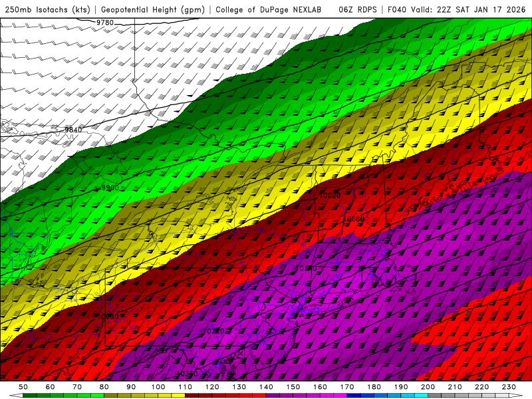
Task: Click the 200 kts legend value
Action: tap(428, 387)
